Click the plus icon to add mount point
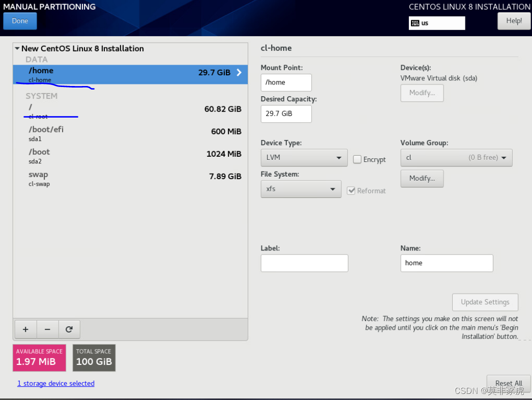Image resolution: width=532 pixels, height=400 pixels. click(25, 329)
